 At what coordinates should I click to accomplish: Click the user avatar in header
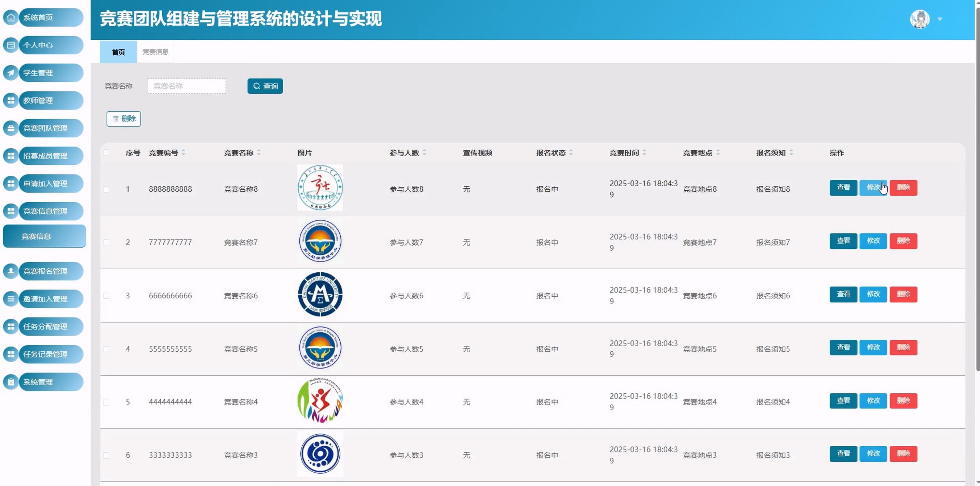920,19
